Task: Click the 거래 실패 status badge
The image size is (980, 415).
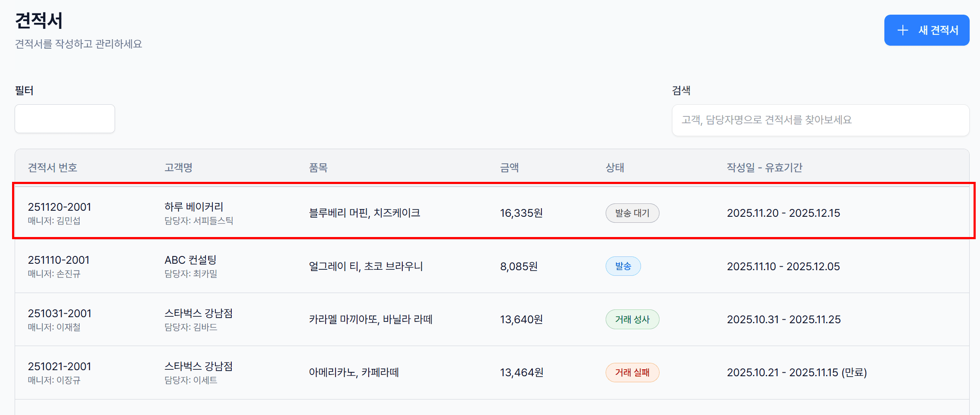Action: [632, 372]
